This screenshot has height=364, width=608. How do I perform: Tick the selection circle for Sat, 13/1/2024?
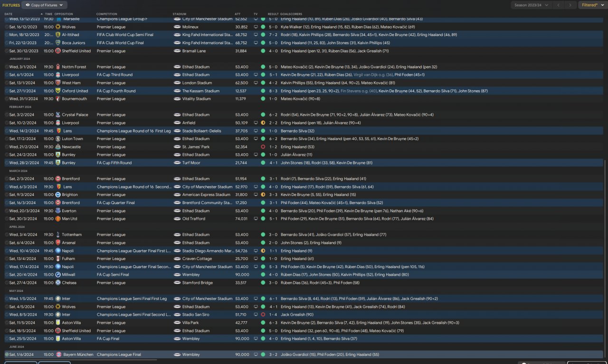(7, 83)
